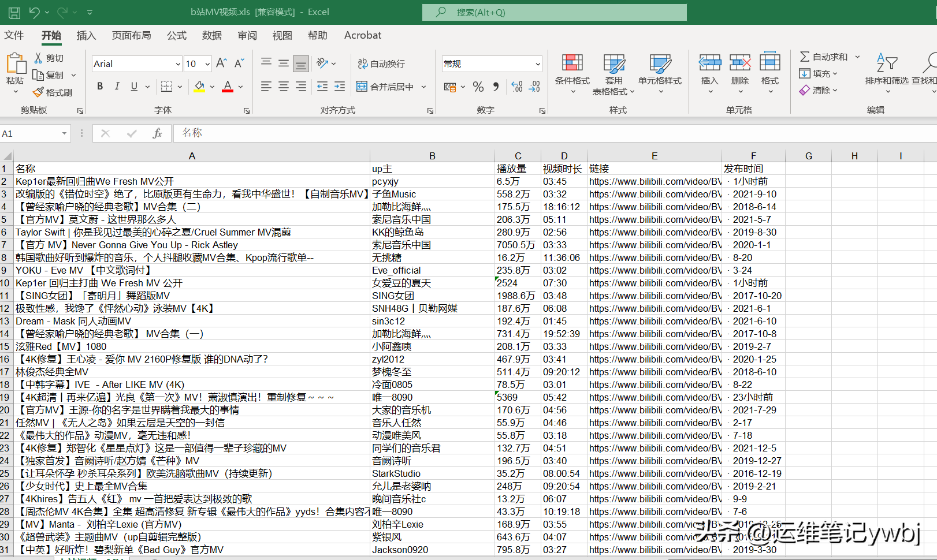The height and width of the screenshot is (560, 937).
Task: Toggle Italic formatting
Action: 117,87
